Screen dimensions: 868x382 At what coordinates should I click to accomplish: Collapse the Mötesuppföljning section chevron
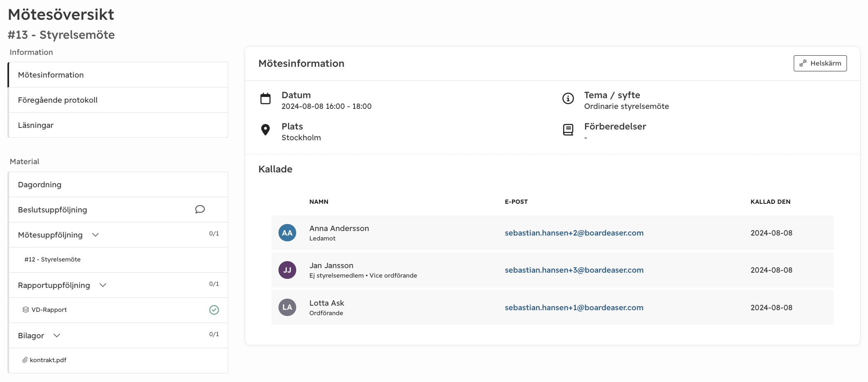[x=95, y=235]
